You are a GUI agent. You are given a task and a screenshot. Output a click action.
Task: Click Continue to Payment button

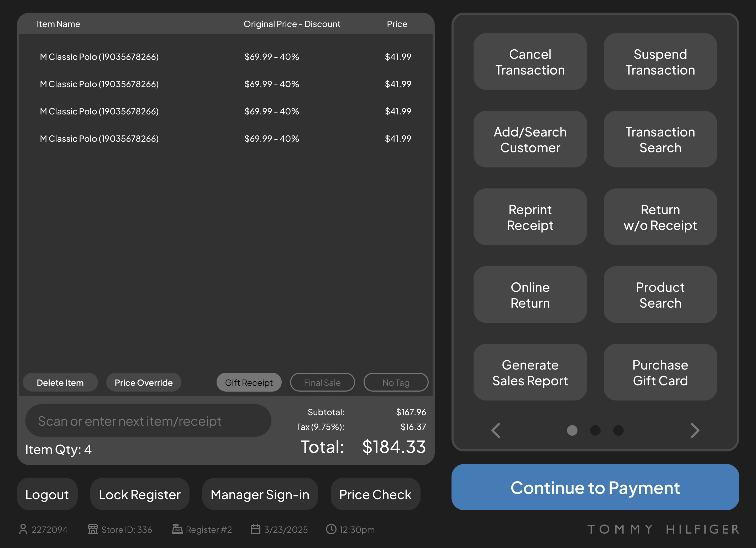pos(595,487)
